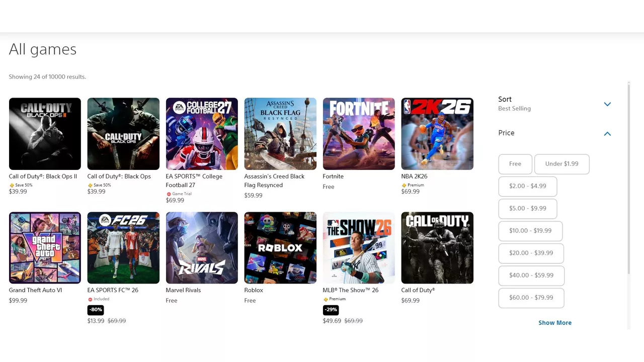Click the $59.99 Assassin's Creed price
The height and width of the screenshot is (362, 644).
[254, 196]
